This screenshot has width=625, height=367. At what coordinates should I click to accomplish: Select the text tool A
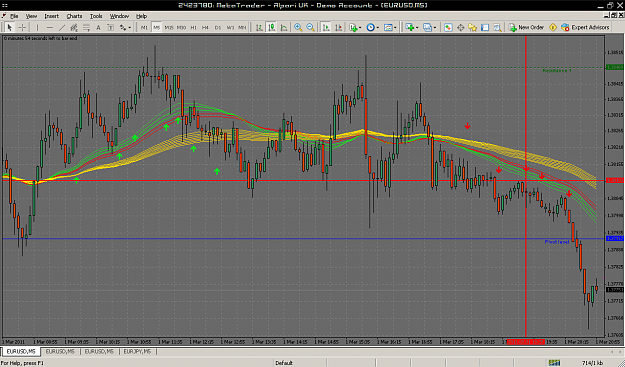point(98,27)
